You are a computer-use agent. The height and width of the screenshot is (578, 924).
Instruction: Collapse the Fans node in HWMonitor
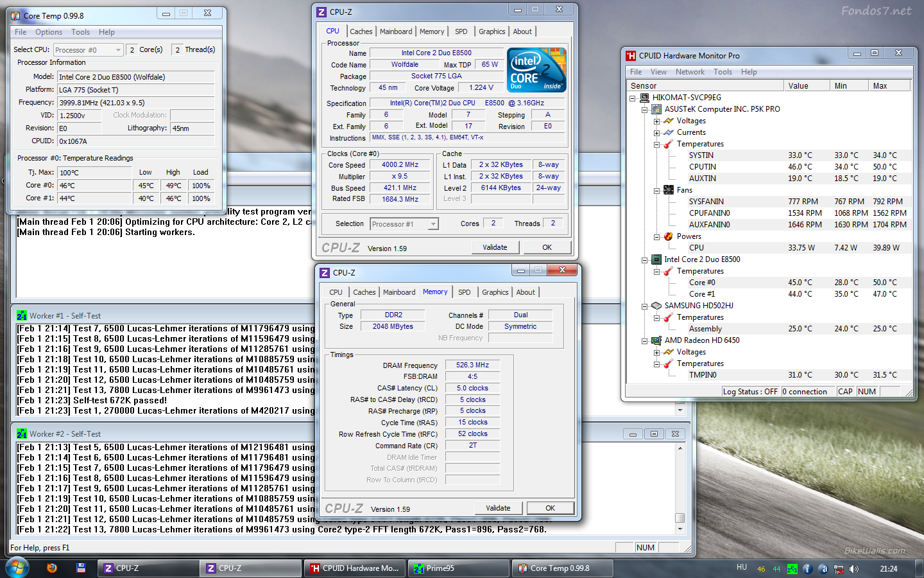click(656, 191)
